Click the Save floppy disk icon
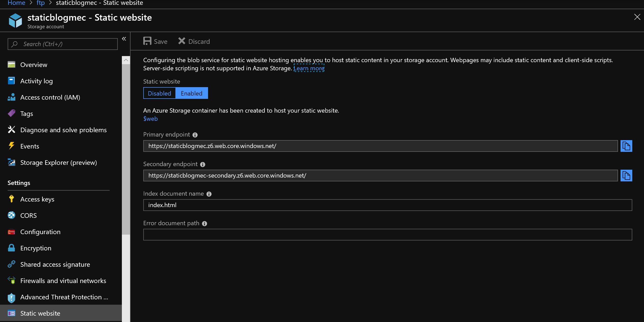Viewport: 644px width, 322px height. click(x=147, y=41)
